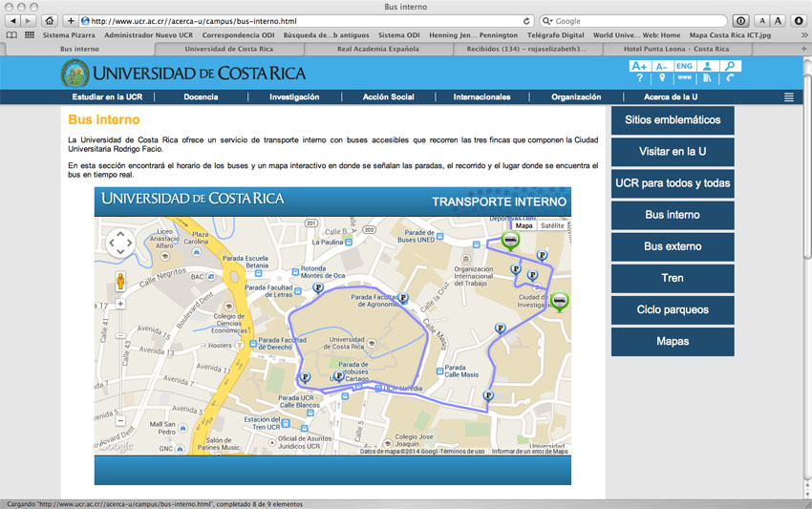Switch to Real Academia Española tab
The width and height of the screenshot is (812, 509).
pos(378,49)
